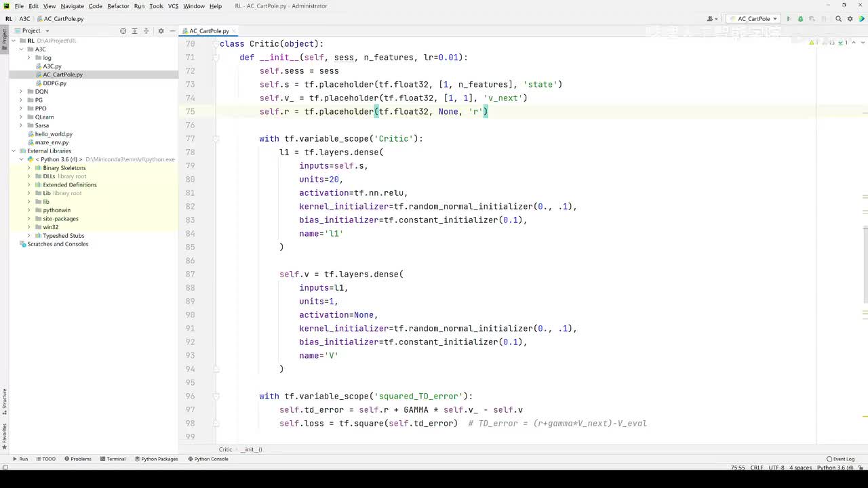Viewport: 868px width, 488px height.
Task: Click the tool windows quick-access icon in status bar
Action: (x=5, y=468)
